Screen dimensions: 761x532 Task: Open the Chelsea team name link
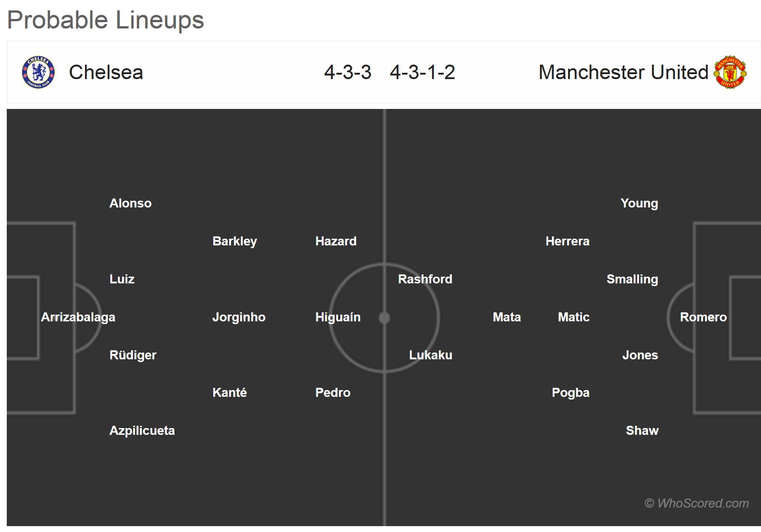pyautogui.click(x=106, y=72)
